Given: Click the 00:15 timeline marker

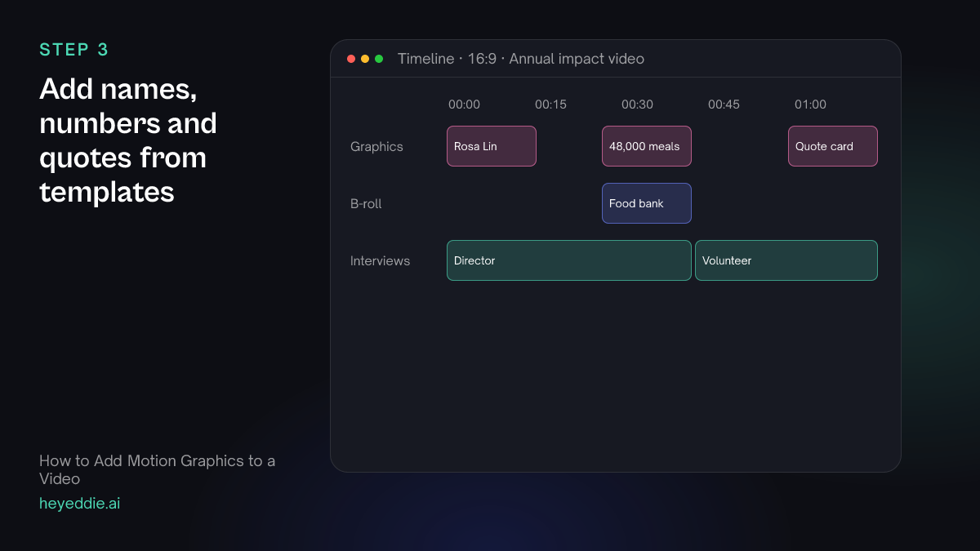Looking at the screenshot, I should tap(550, 104).
